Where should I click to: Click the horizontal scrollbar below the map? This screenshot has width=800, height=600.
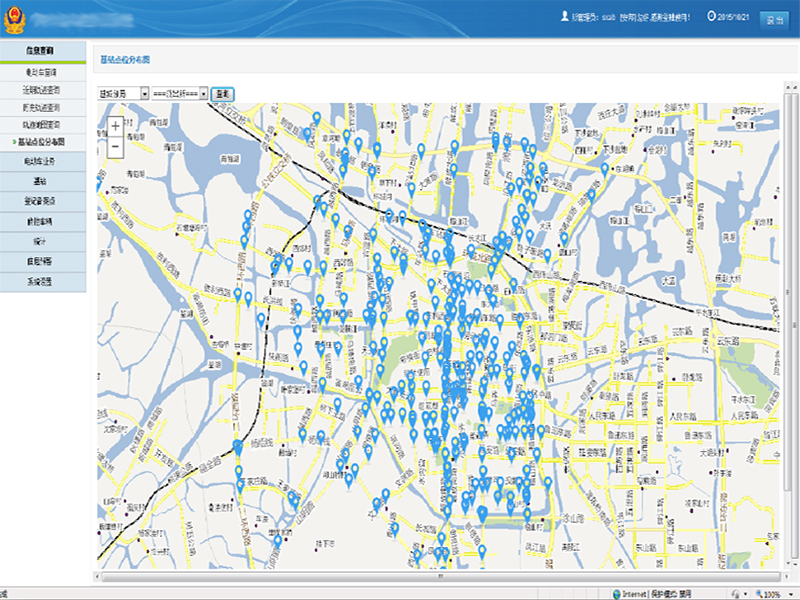pos(440,577)
